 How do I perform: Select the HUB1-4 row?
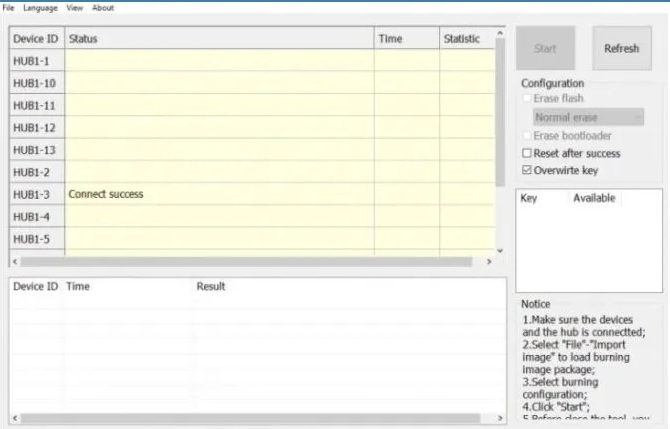[252, 216]
